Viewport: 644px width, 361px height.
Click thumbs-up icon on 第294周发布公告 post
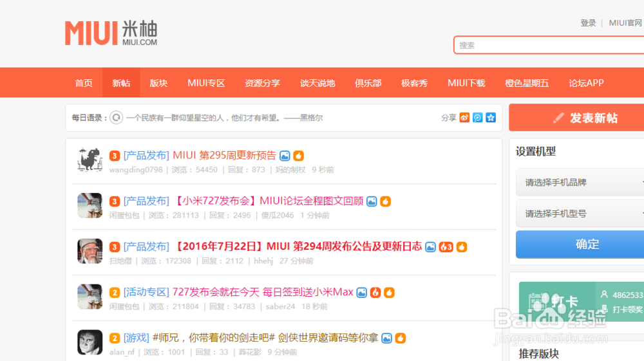462,247
